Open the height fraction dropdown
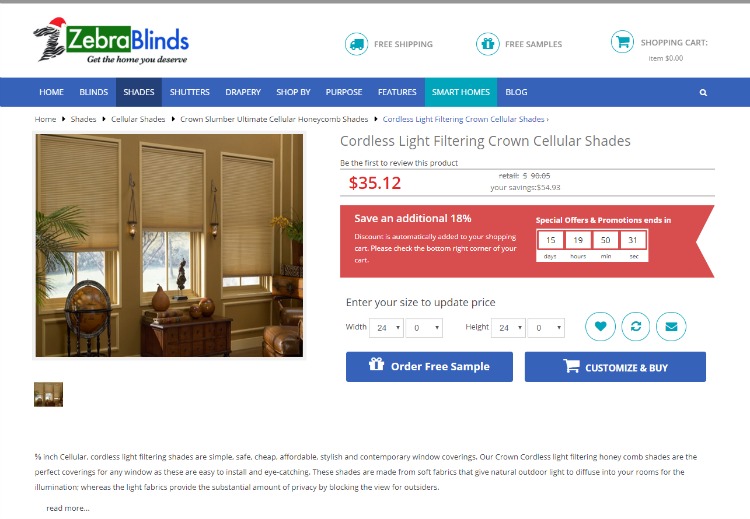The height and width of the screenshot is (519, 750). (x=546, y=328)
